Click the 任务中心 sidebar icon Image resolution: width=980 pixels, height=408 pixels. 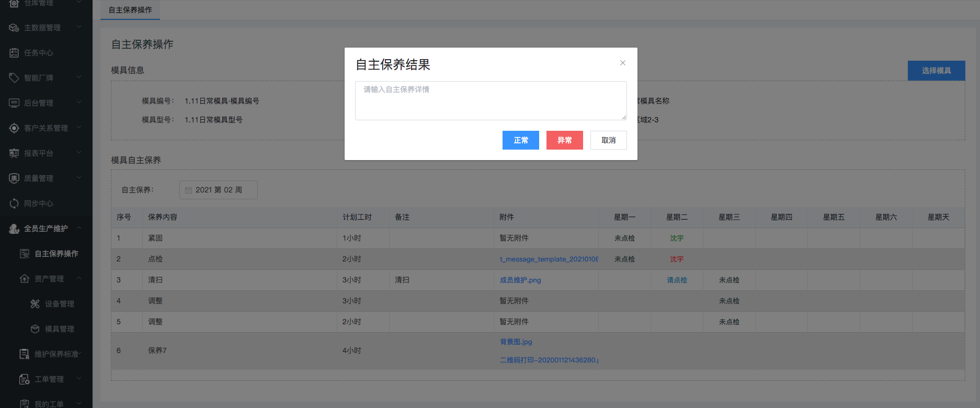pyautogui.click(x=14, y=53)
